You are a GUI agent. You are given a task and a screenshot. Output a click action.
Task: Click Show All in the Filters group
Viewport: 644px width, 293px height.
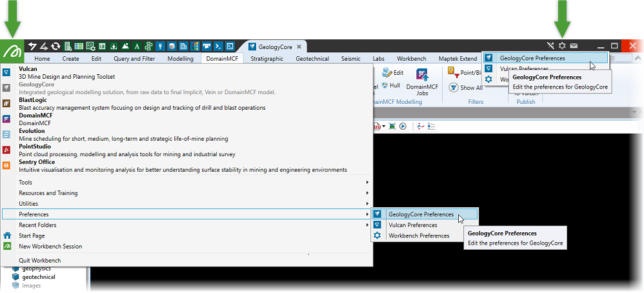pyautogui.click(x=465, y=88)
